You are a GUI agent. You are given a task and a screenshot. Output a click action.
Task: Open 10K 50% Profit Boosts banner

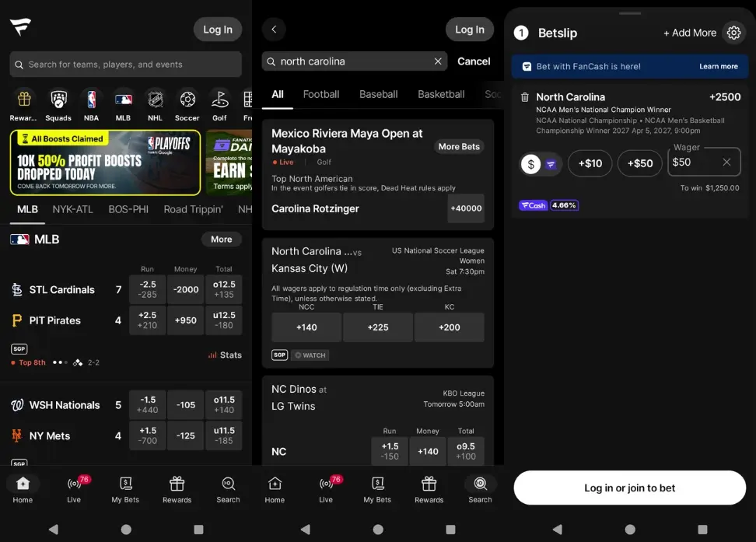click(x=105, y=163)
